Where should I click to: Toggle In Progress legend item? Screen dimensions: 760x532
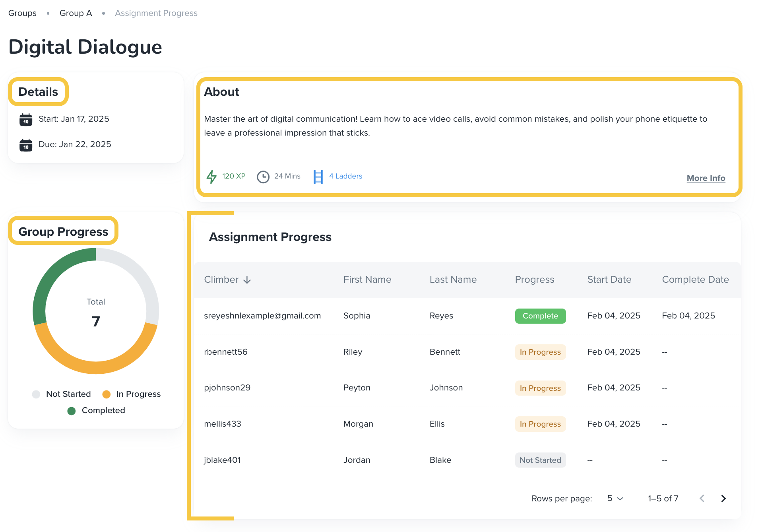[x=132, y=394]
